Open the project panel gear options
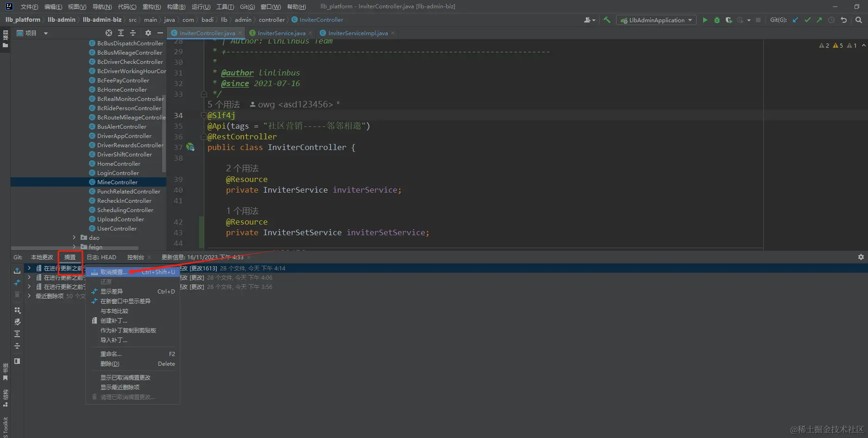Image resolution: width=868 pixels, height=438 pixels. click(148, 33)
